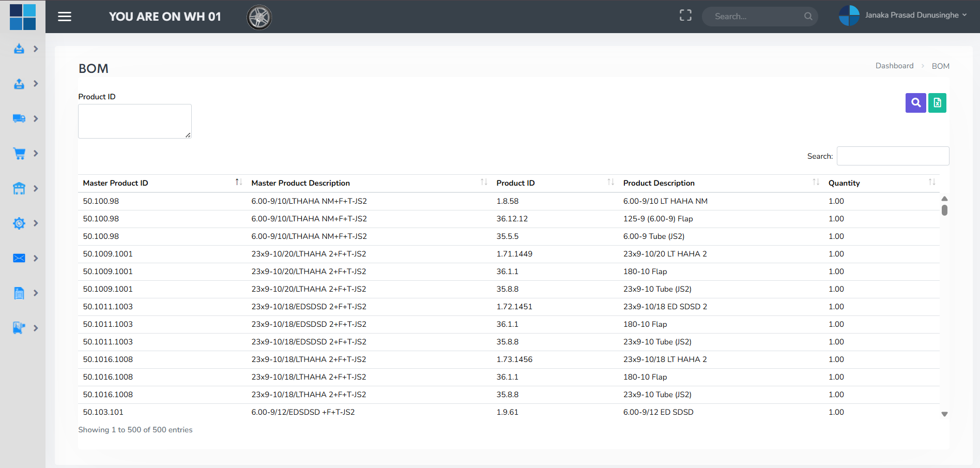980x468 pixels.
Task: Open the mail envelope sidebar menu
Action: pos(19,258)
